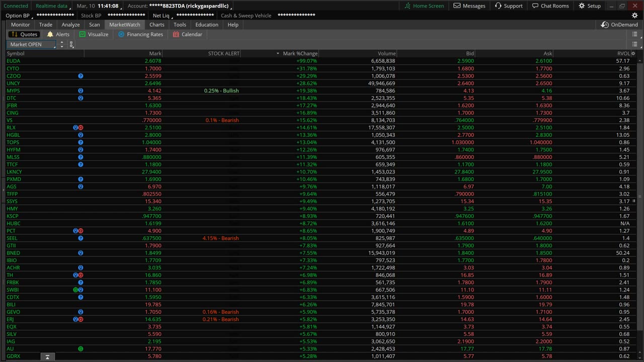Select the UNCY symbol
The height and width of the screenshot is (362, 644).
pos(13,83)
